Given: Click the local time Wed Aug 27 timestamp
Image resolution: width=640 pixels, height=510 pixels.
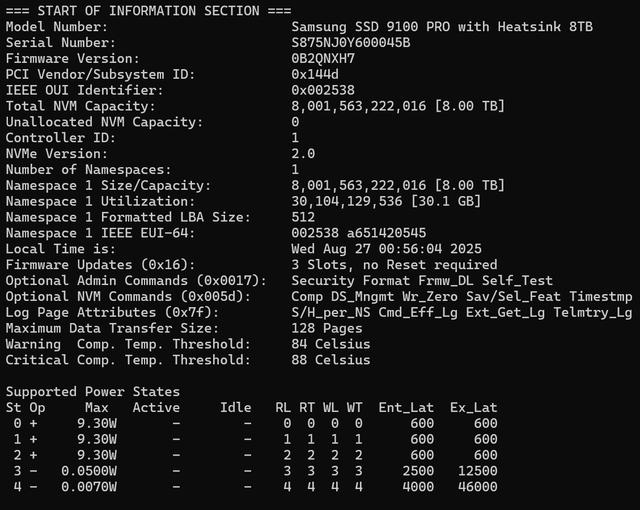Looking at the screenshot, I should (386, 249).
